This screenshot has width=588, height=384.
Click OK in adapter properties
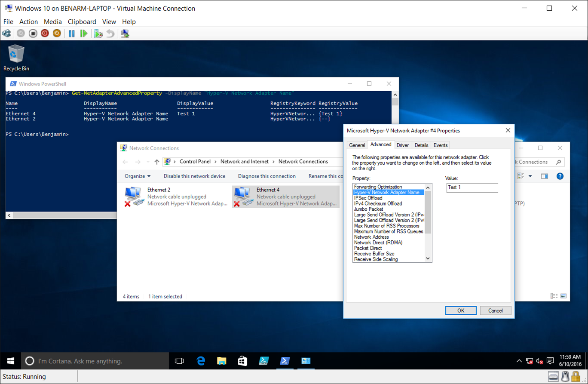coord(461,310)
